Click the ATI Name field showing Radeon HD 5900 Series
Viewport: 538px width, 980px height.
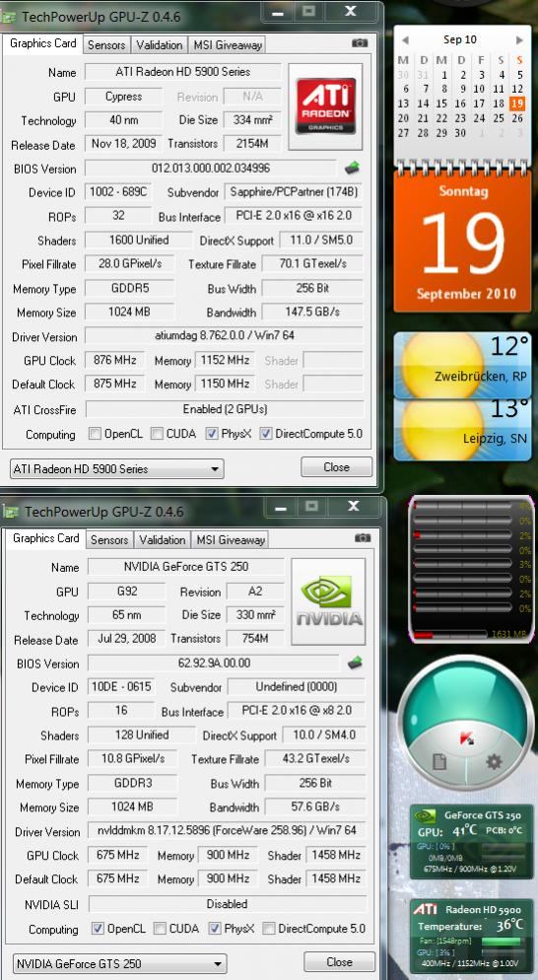[182, 72]
